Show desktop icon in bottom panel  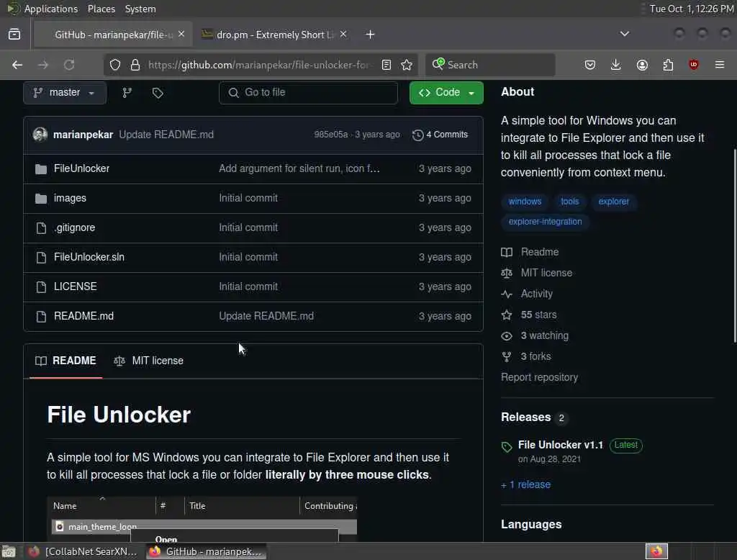click(x=9, y=551)
